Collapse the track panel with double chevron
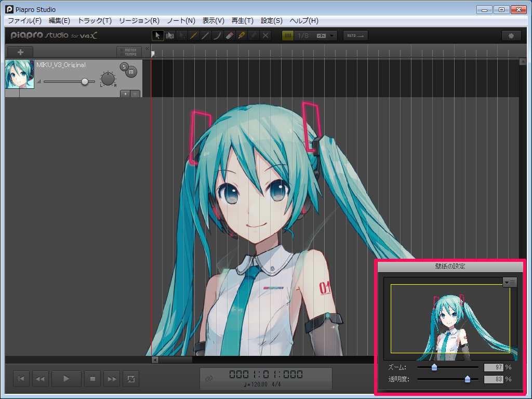The image size is (532, 399). coord(147,49)
